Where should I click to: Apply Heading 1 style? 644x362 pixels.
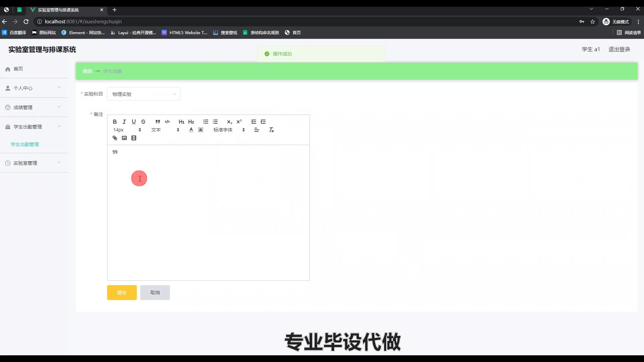click(181, 122)
